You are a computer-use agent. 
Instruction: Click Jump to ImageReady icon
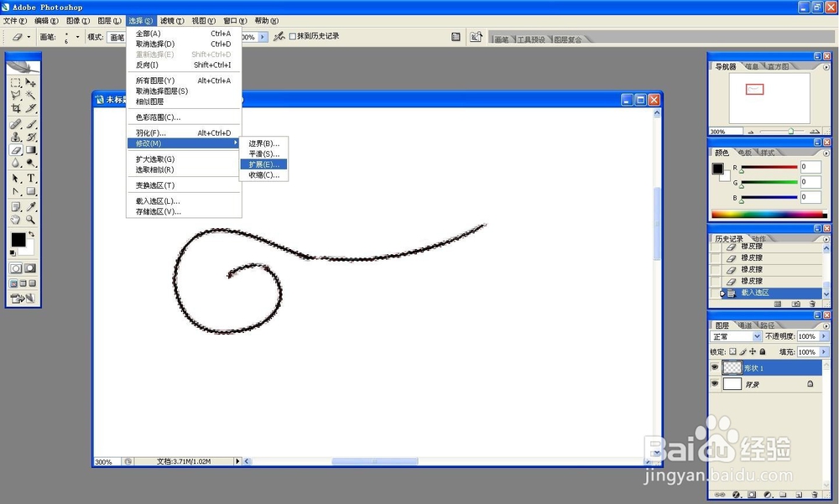click(x=23, y=299)
